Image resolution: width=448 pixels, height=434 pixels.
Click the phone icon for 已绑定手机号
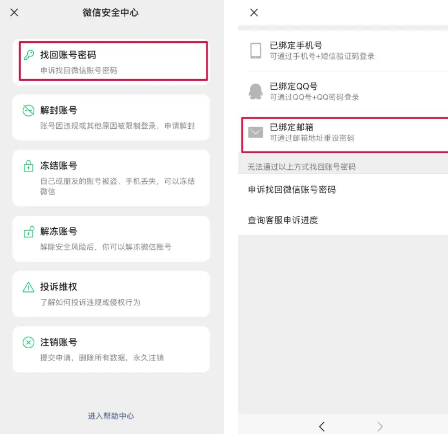pos(256,51)
